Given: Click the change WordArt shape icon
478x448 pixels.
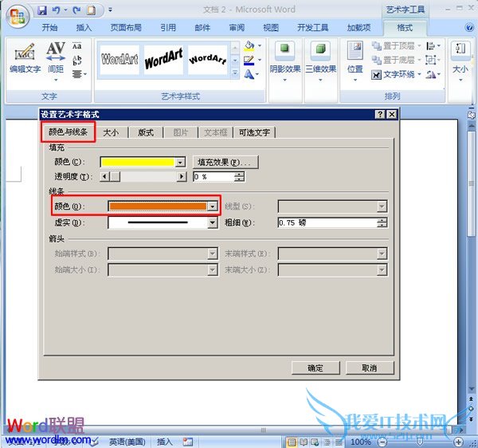Looking at the screenshot, I should tap(249, 74).
